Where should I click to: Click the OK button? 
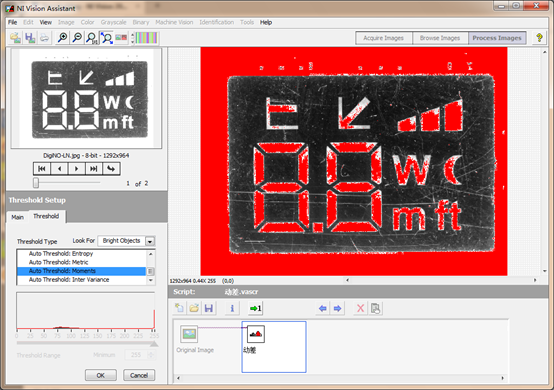point(101,375)
